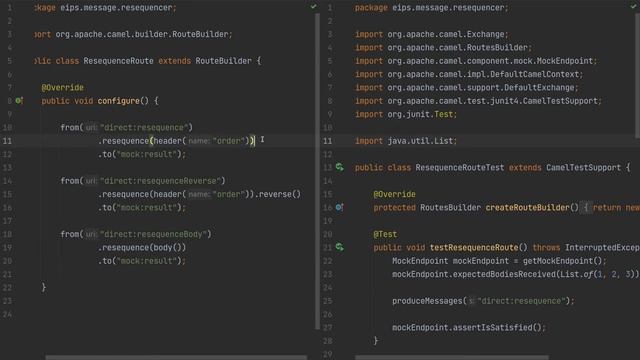Click "order" string on left line 11

point(229,141)
